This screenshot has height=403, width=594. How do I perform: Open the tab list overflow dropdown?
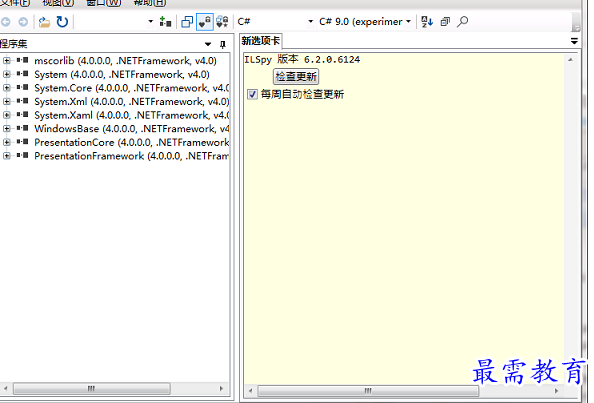[574, 41]
